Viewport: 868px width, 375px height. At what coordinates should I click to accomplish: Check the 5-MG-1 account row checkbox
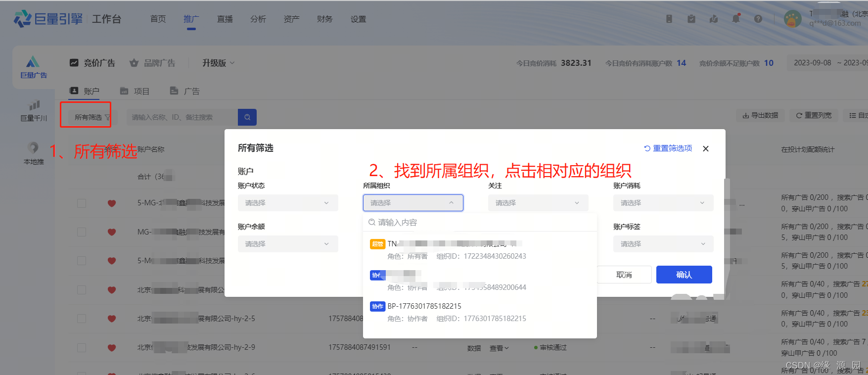[82, 203]
